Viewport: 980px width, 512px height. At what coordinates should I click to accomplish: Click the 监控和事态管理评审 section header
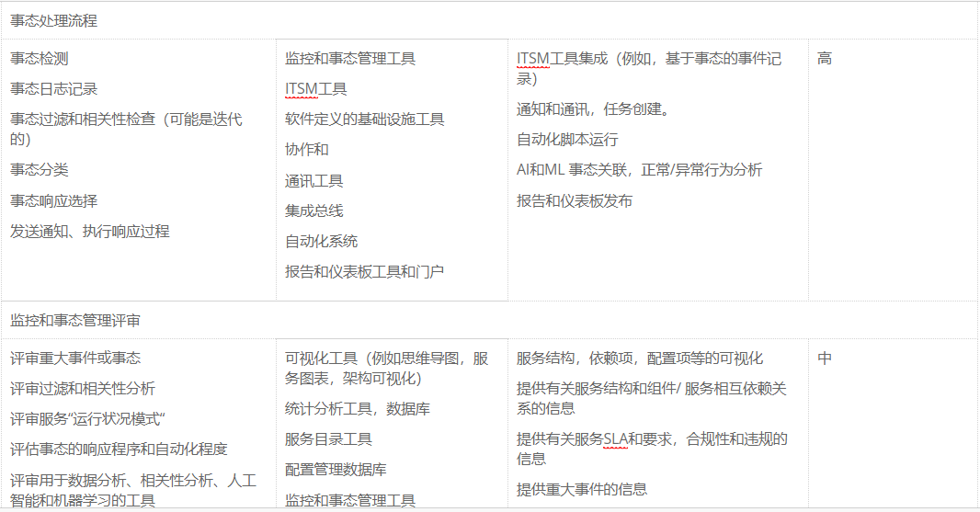(x=75, y=321)
